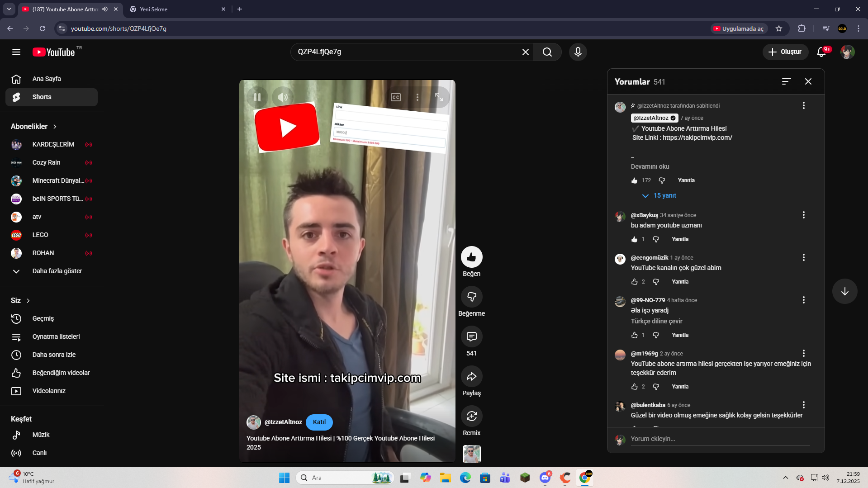Expand pinned comment with Devamını oku
The image size is (868, 488).
(x=650, y=166)
